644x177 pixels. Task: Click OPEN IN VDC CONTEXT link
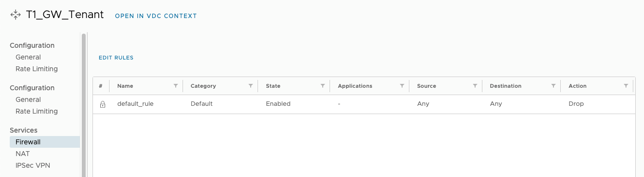click(156, 16)
